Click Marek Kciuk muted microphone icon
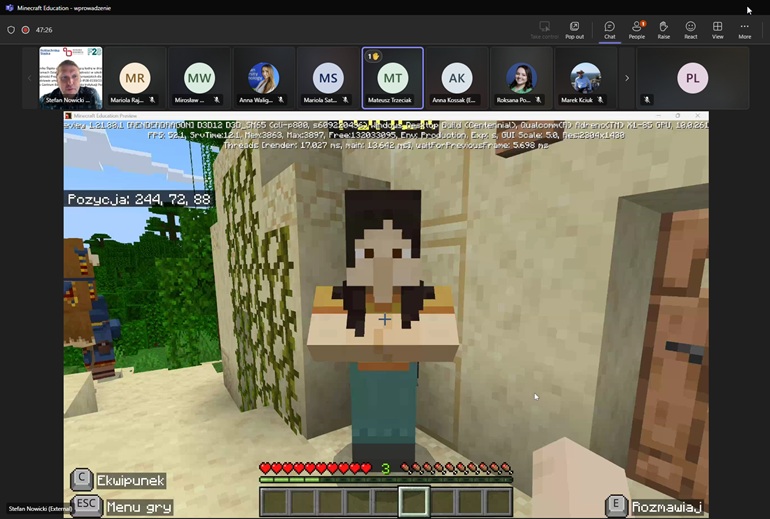 tap(600, 100)
